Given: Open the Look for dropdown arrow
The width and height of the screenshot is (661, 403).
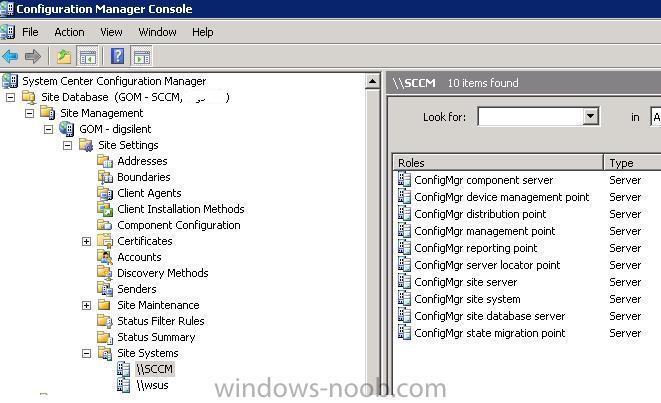Looking at the screenshot, I should 590,116.
